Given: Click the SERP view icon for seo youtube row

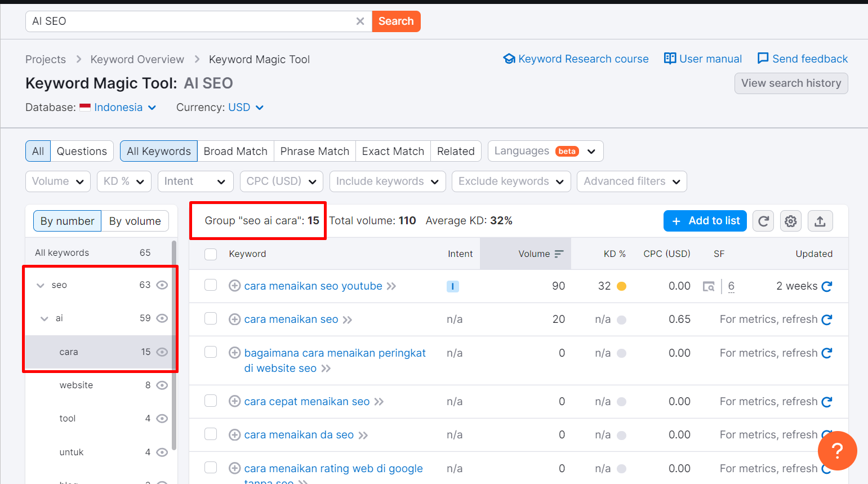Looking at the screenshot, I should (x=709, y=286).
